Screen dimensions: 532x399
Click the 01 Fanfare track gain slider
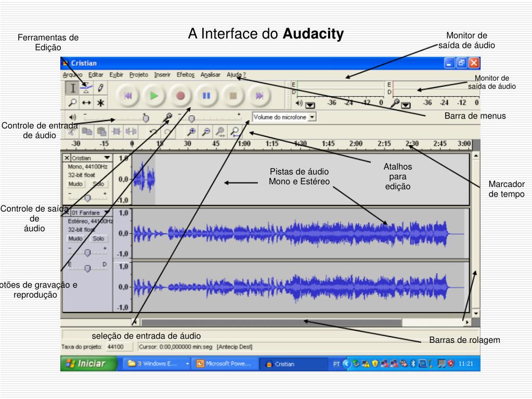87,253
